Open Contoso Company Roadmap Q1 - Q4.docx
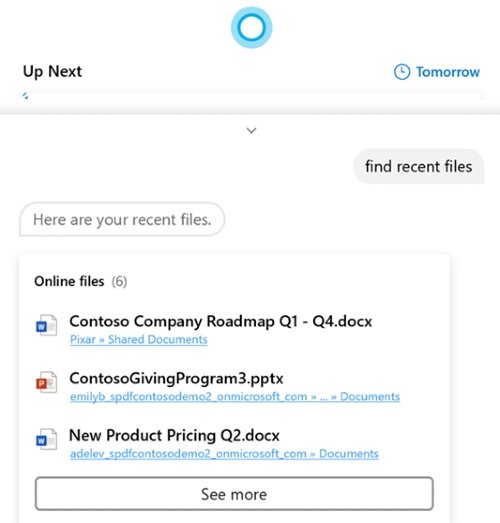 220,321
